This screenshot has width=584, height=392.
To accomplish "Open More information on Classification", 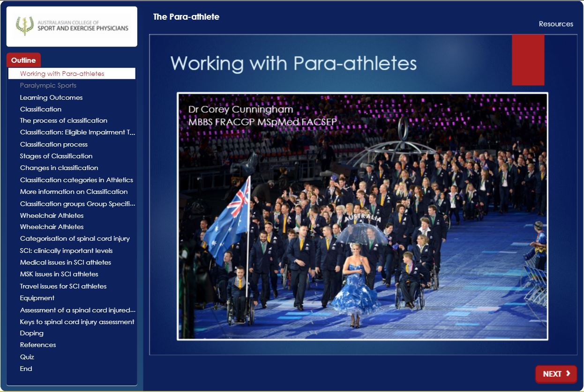I will 74,192.
